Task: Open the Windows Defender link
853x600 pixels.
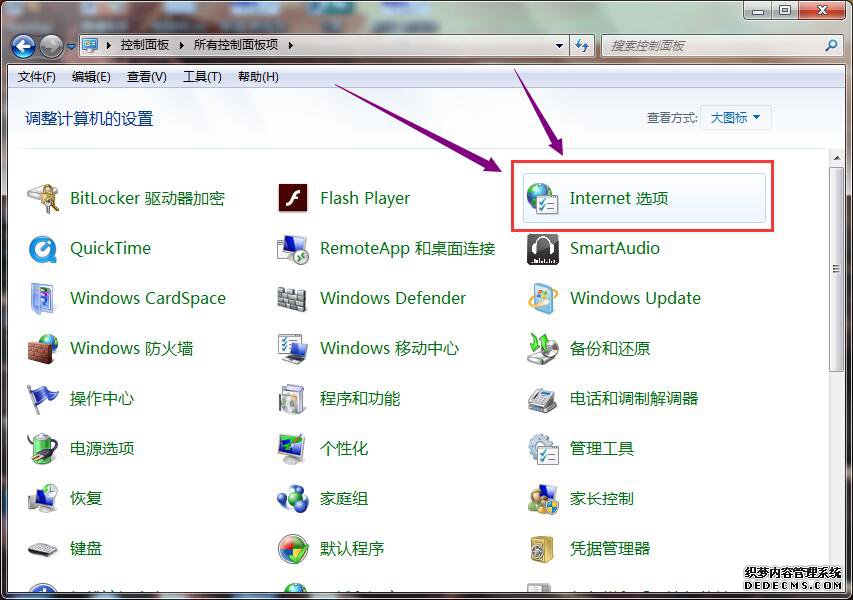Action: pyautogui.click(x=393, y=299)
